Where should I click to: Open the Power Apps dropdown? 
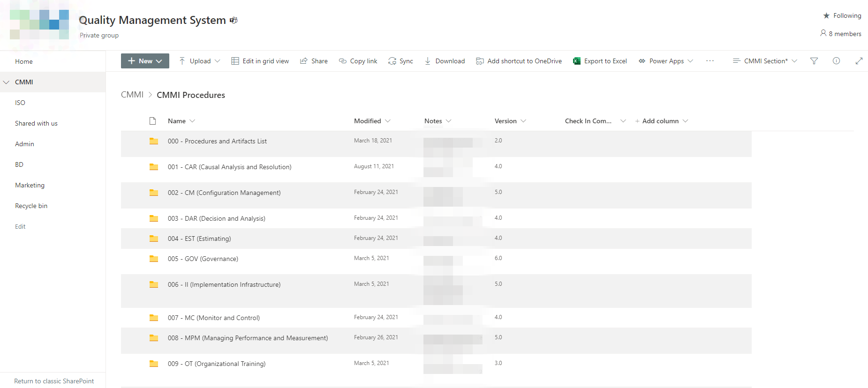tap(666, 61)
